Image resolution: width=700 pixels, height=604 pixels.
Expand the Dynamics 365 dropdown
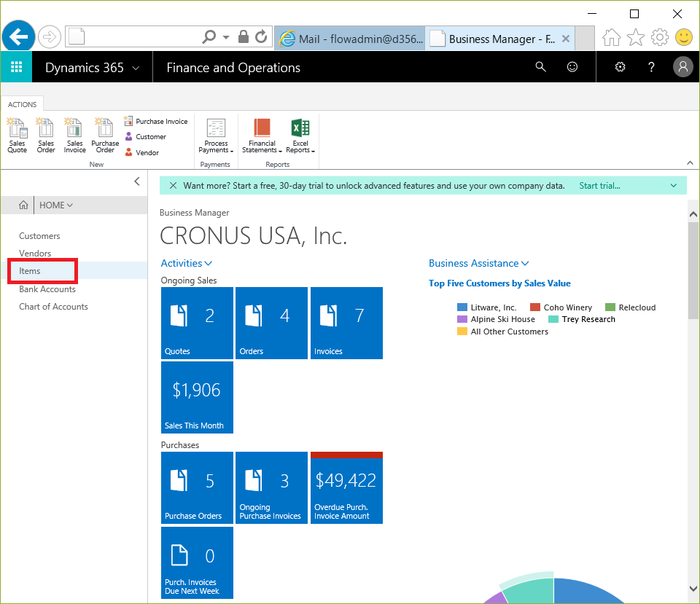point(136,68)
